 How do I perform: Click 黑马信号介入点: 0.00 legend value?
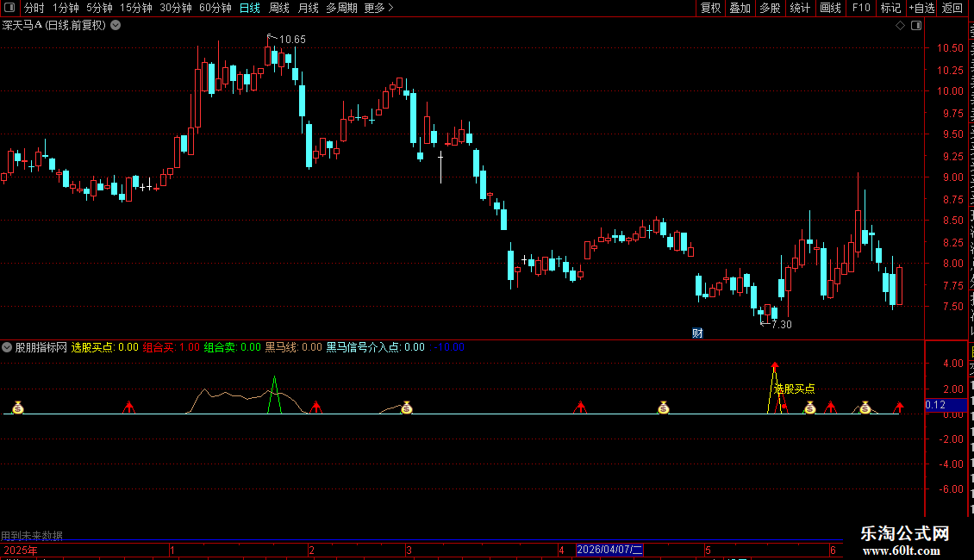[376, 347]
